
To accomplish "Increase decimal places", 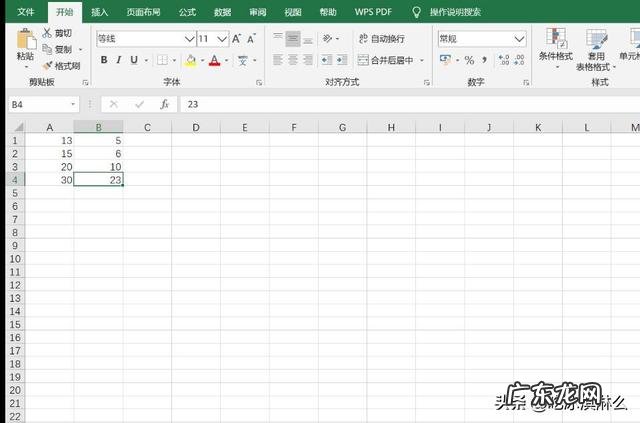I will [x=504, y=60].
